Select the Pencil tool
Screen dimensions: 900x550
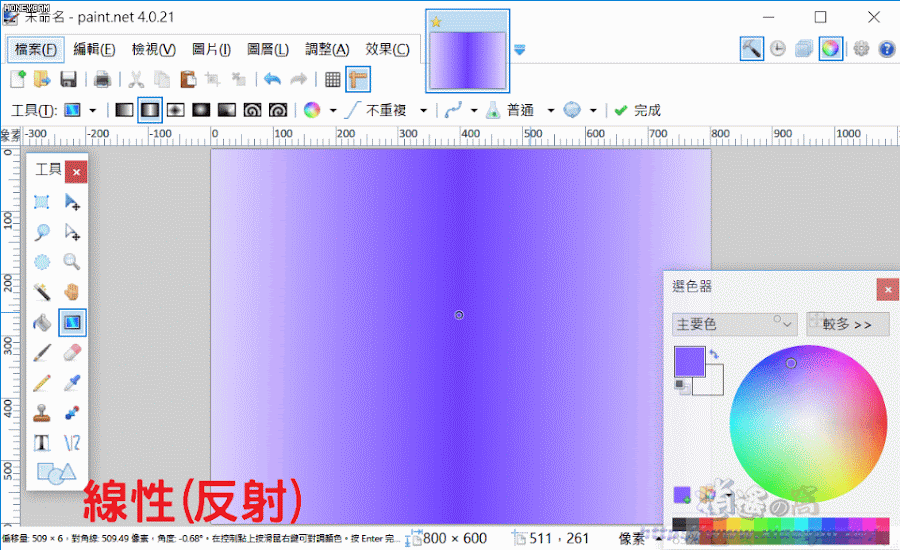pyautogui.click(x=41, y=383)
